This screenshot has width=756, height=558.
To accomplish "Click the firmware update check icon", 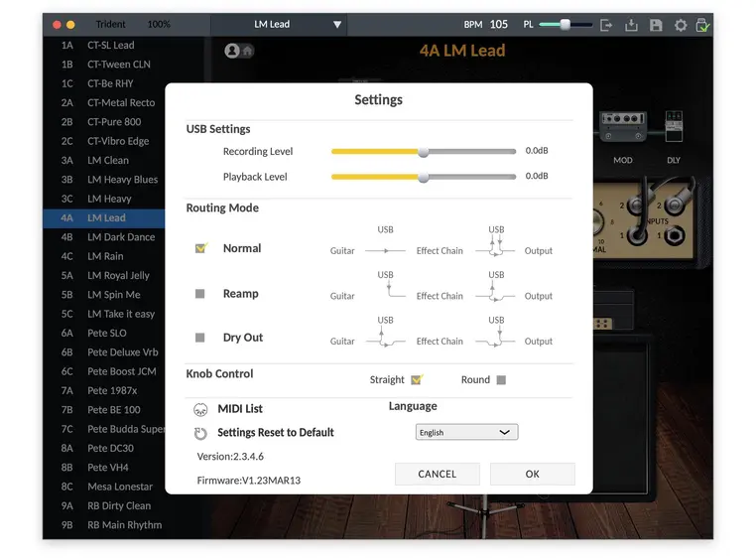I will click(702, 25).
